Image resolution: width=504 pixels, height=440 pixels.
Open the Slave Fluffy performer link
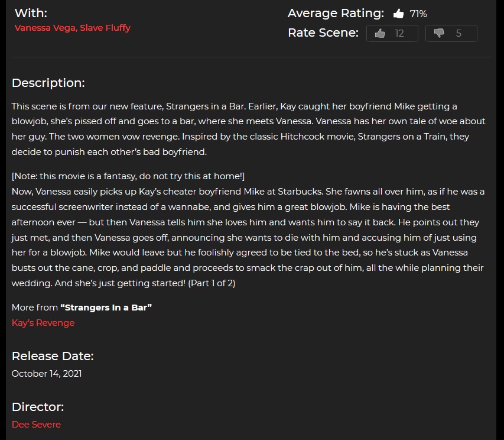pos(105,28)
